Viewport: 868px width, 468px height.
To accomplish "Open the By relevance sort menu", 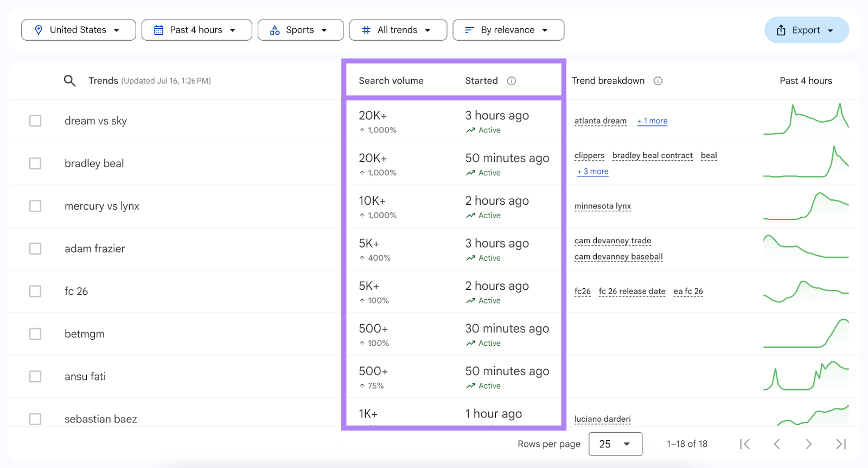I will click(508, 30).
